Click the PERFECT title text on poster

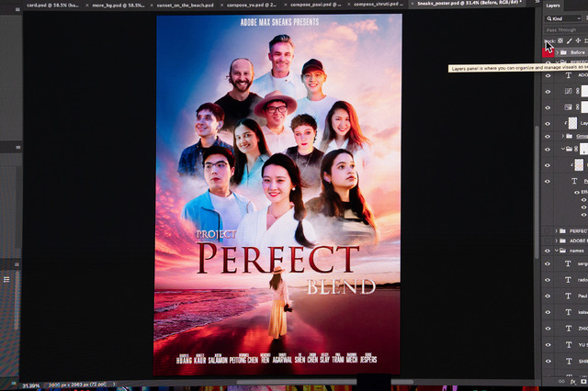277,258
